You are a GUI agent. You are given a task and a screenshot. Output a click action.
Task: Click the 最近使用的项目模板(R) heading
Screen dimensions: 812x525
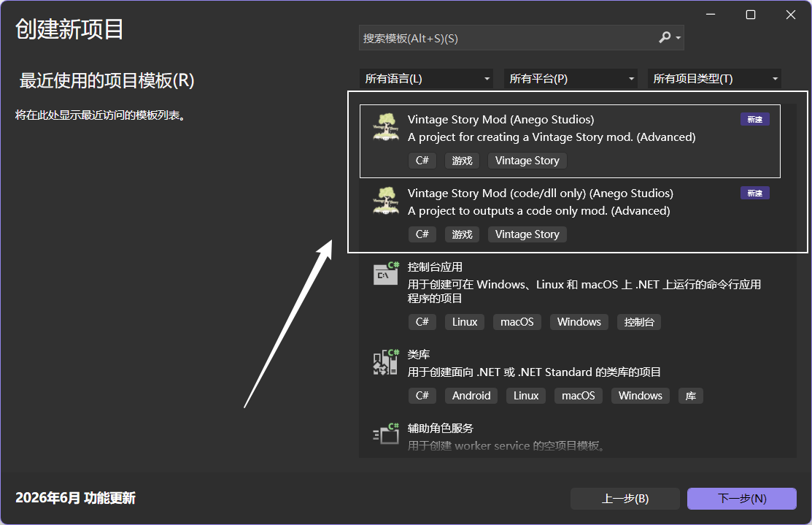[x=107, y=80]
